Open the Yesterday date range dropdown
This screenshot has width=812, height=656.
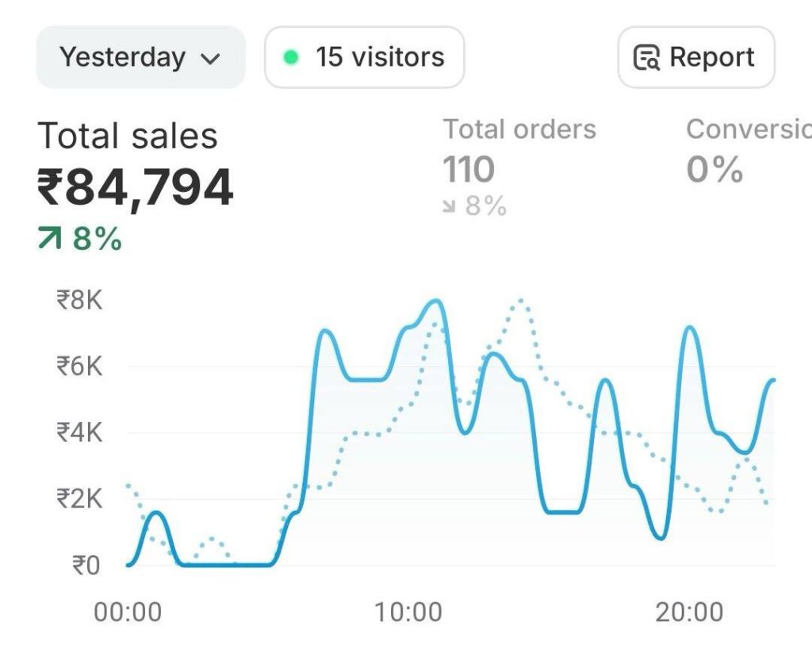140,57
